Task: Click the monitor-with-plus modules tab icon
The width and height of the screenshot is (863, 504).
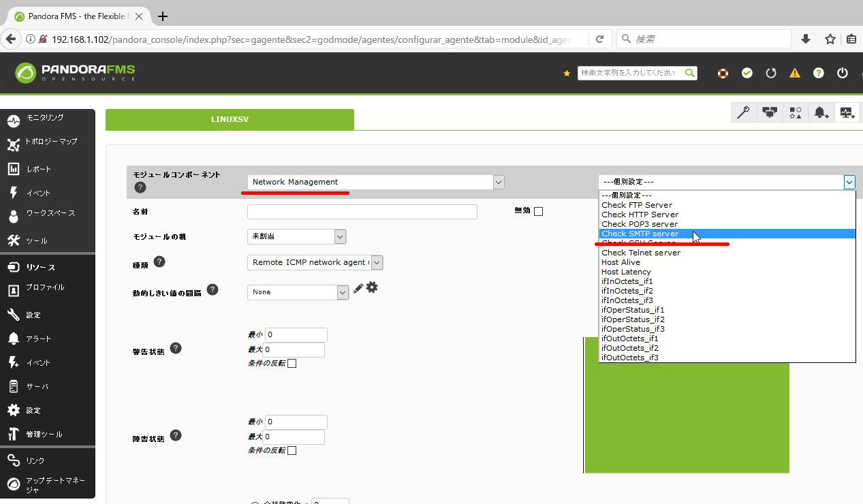Action: (847, 112)
